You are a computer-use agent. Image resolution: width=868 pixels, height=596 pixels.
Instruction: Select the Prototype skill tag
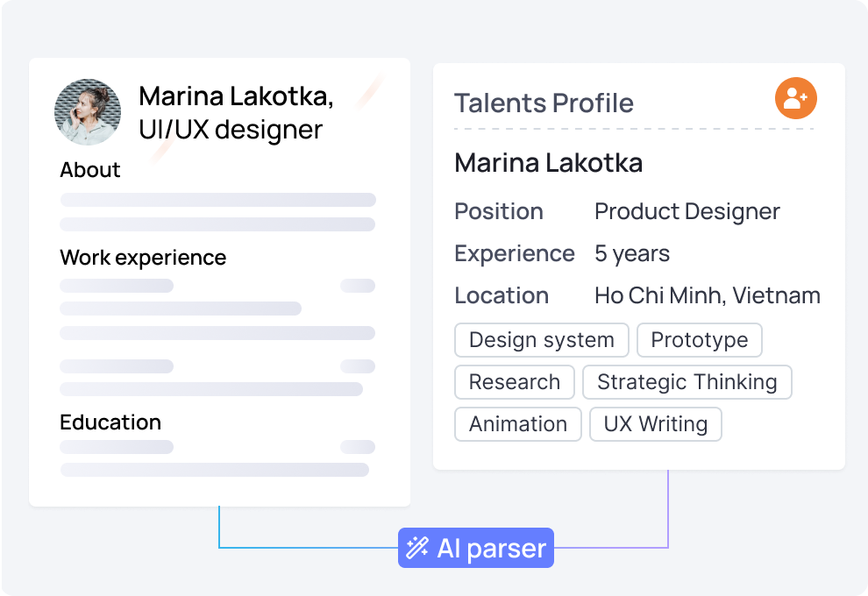(699, 340)
